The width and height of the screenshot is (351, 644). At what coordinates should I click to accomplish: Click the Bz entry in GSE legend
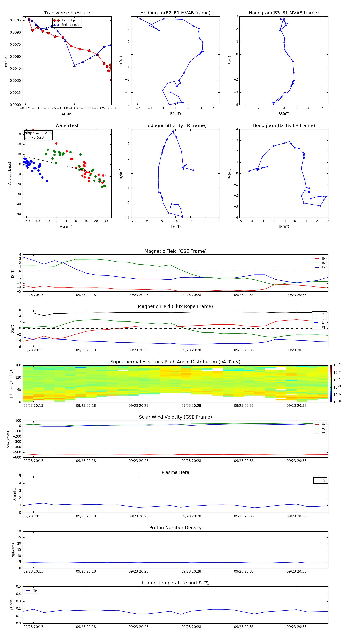320,267
